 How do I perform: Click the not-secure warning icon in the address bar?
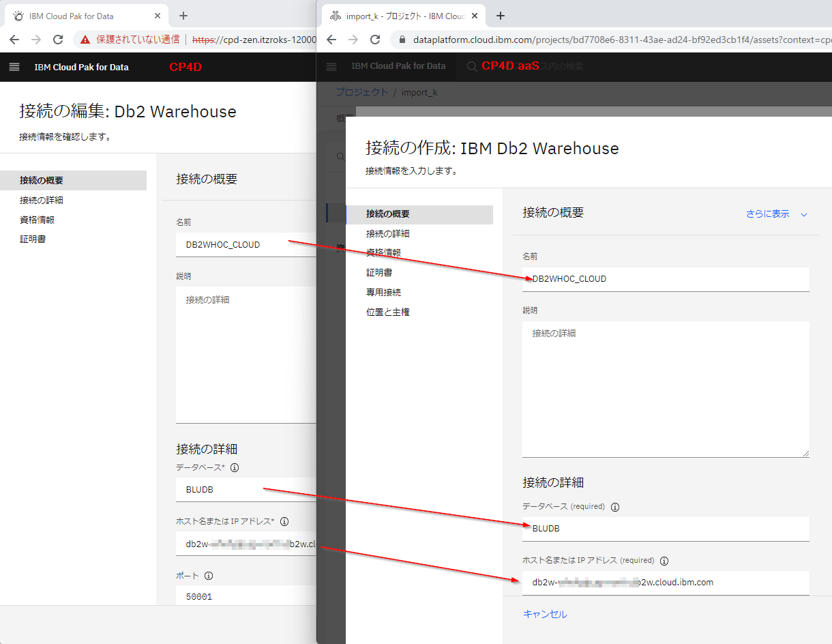click(x=85, y=40)
